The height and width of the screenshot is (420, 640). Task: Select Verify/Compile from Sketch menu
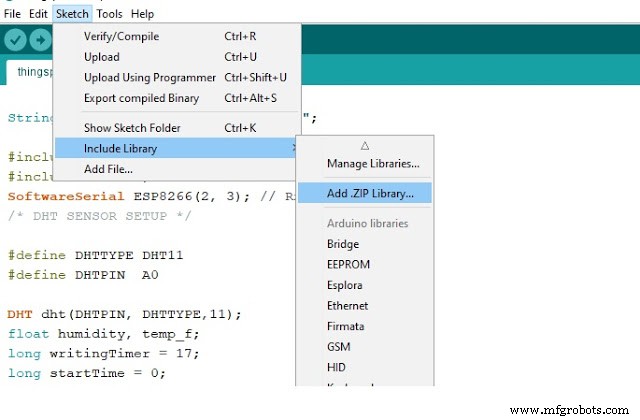pyautogui.click(x=121, y=36)
